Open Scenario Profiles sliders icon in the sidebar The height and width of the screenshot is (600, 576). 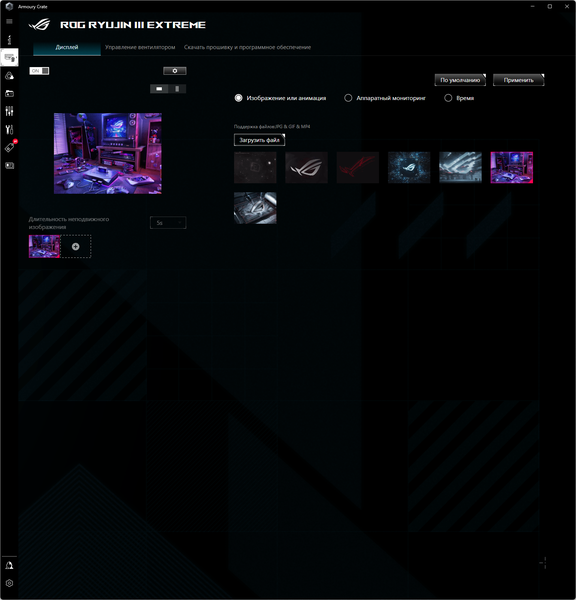click(x=9, y=111)
